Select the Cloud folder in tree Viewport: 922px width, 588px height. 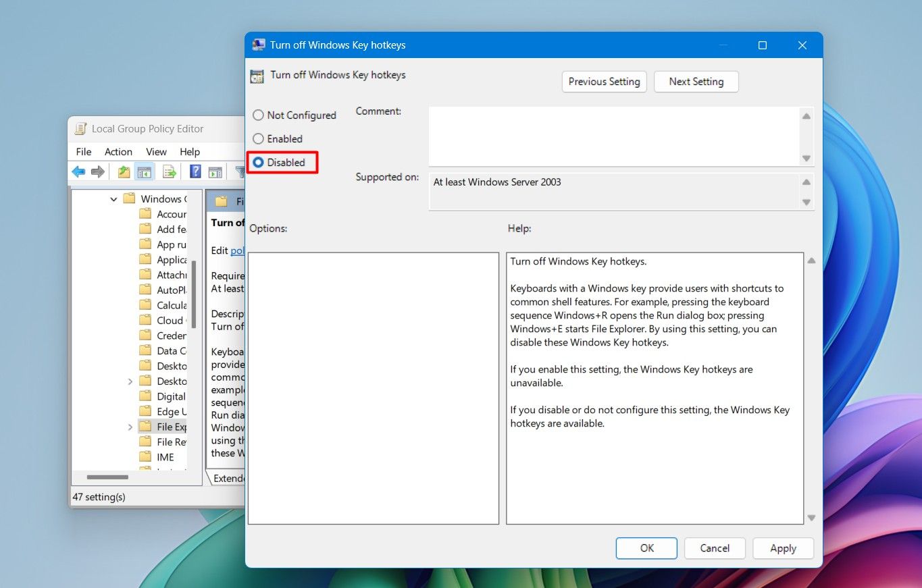(x=163, y=321)
